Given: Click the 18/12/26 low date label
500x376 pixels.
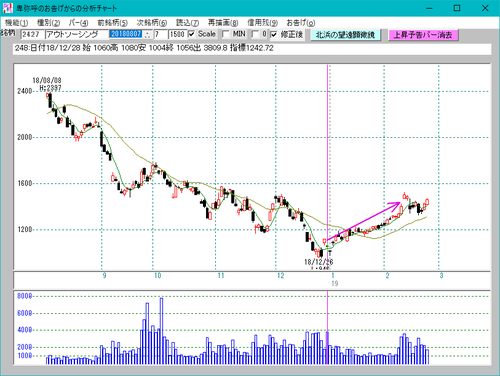Looking at the screenshot, I should coord(319,262).
